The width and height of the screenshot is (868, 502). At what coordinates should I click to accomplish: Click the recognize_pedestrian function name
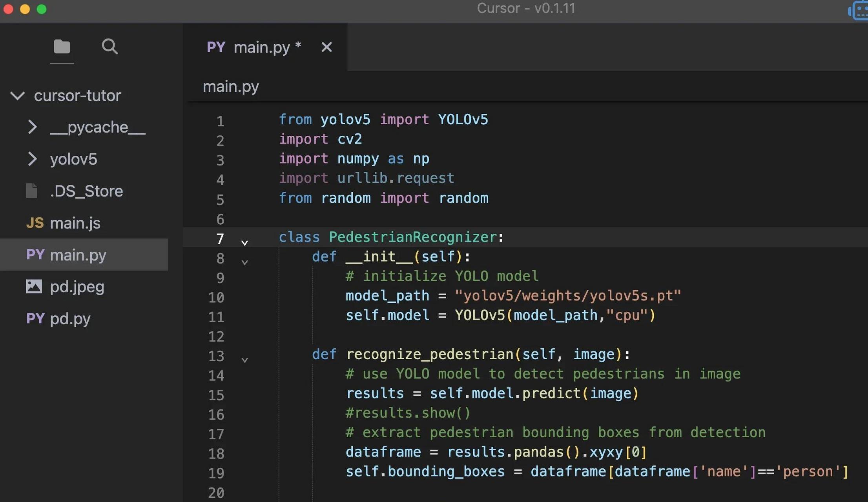tap(430, 355)
